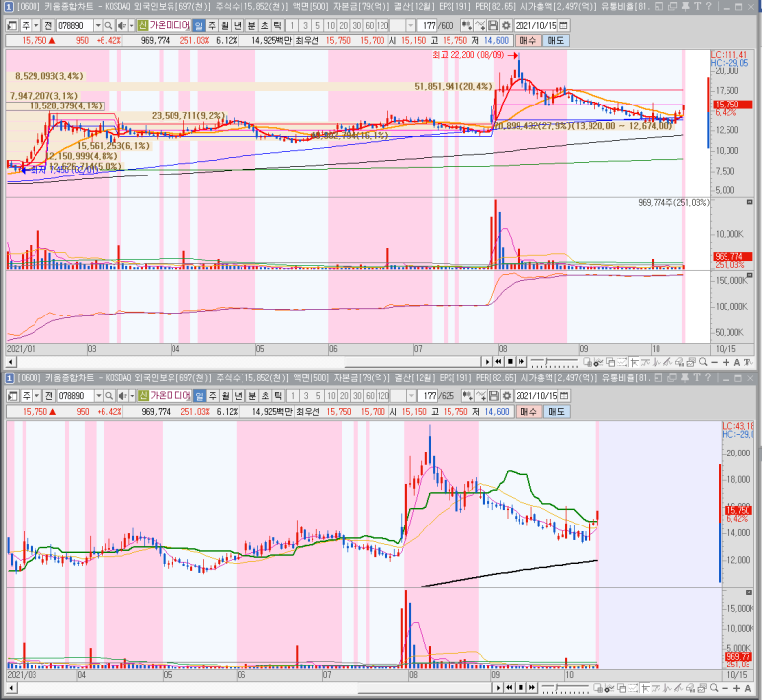762x700 pixels.
Task: Click the zoom slider handle under the top chart
Action: (546, 361)
